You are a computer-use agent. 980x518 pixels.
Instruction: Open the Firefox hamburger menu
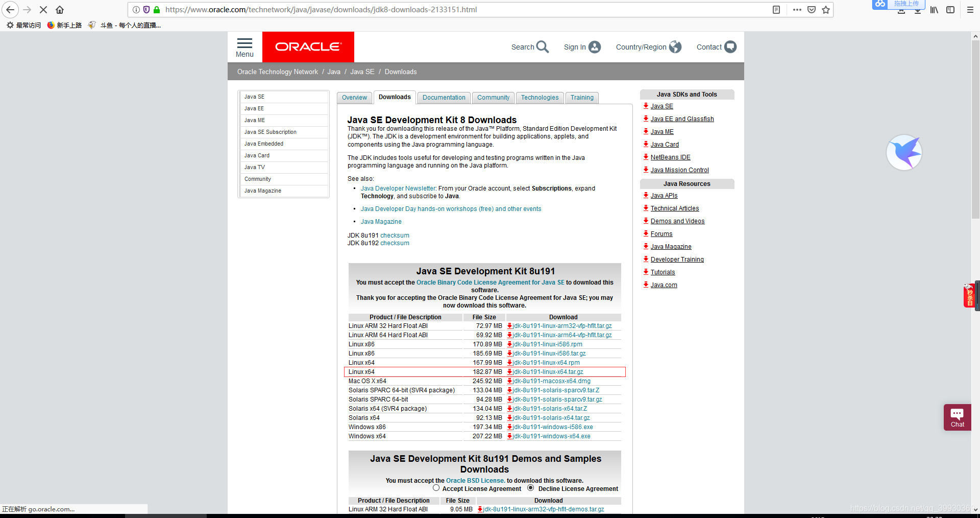[970, 10]
